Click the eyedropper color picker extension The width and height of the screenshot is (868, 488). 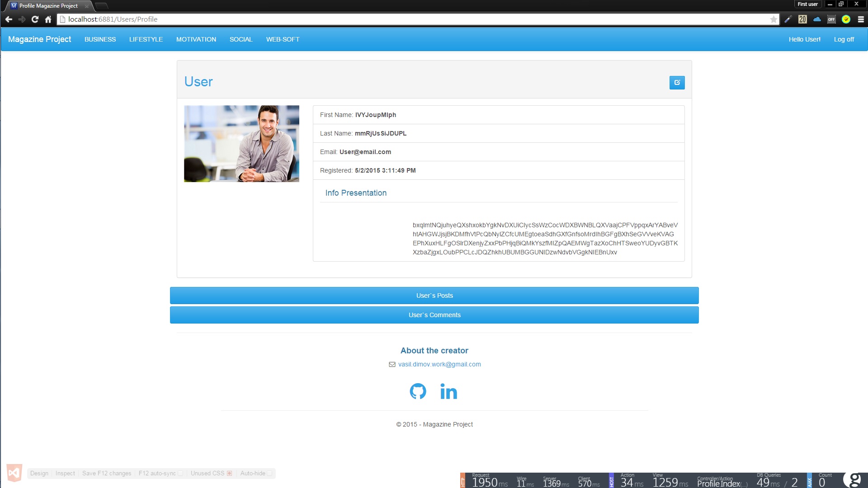point(788,19)
